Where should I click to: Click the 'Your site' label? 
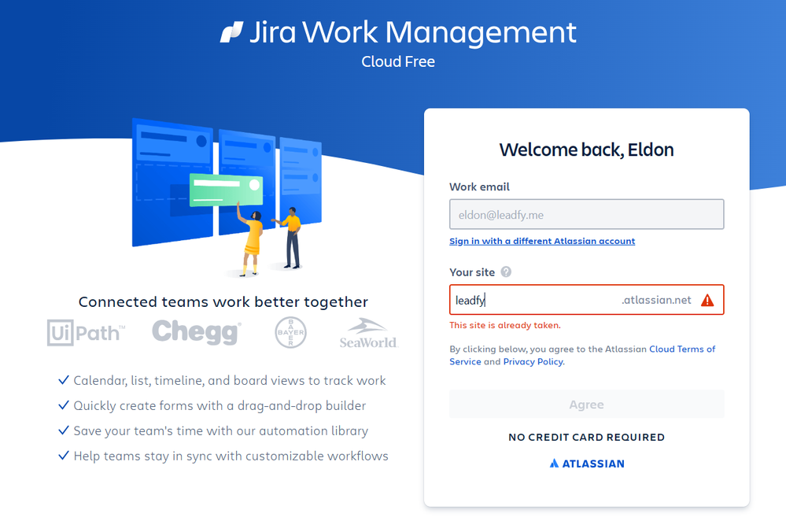(x=472, y=272)
